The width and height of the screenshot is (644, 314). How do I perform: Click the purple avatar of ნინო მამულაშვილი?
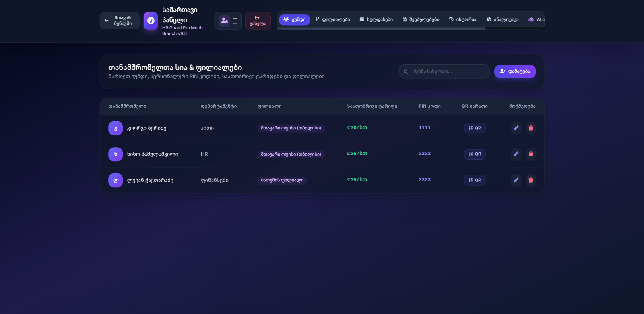(x=116, y=154)
